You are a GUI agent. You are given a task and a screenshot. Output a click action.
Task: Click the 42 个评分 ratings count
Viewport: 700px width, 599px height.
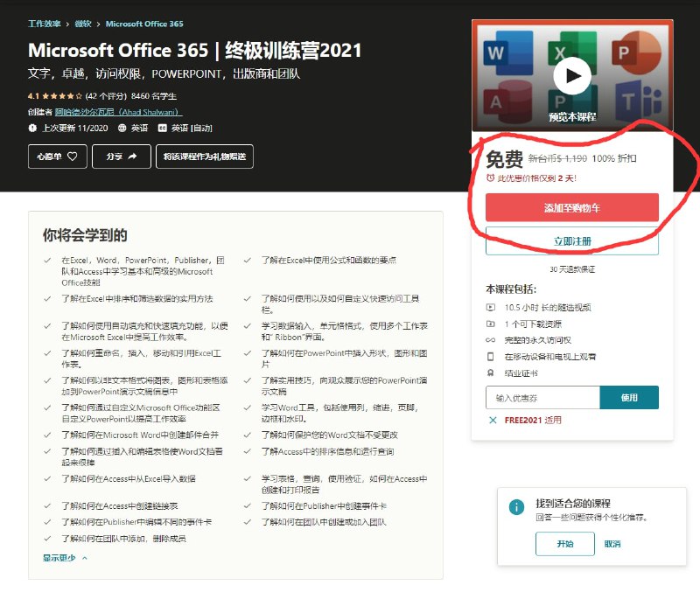click(106, 96)
